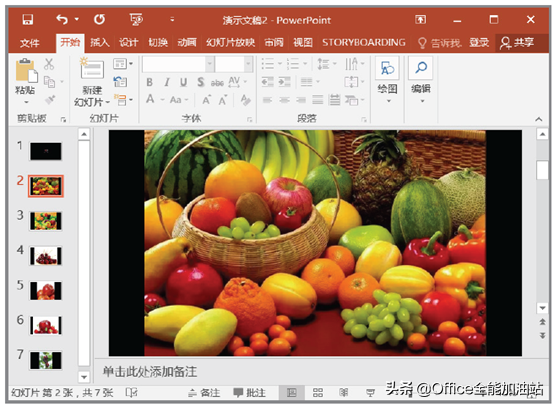Click Clear All Formatting icon
The image size is (554, 407).
tap(246, 100)
